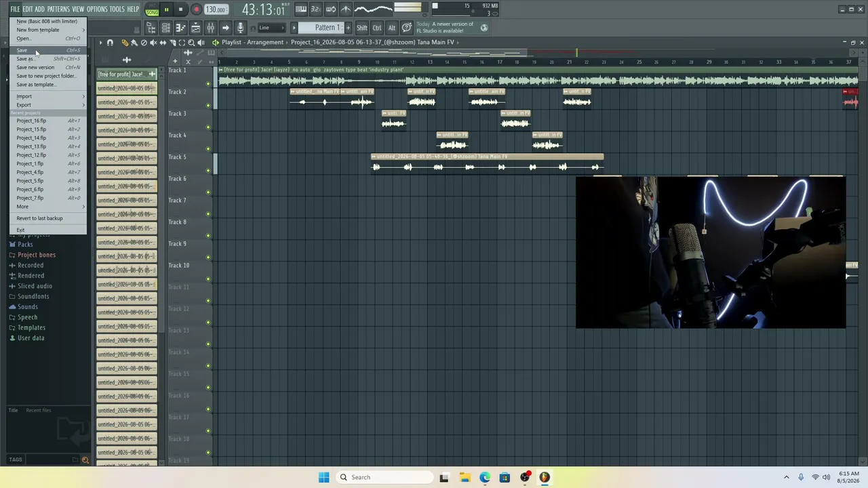Select the Paint brush tool in Playlist

pos(134,42)
